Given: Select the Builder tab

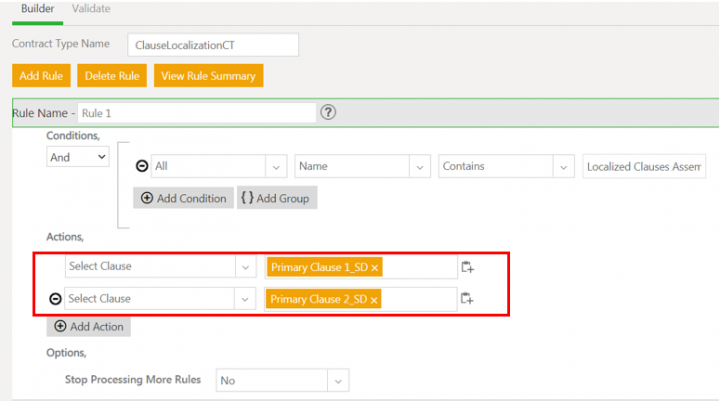Looking at the screenshot, I should tap(38, 9).
